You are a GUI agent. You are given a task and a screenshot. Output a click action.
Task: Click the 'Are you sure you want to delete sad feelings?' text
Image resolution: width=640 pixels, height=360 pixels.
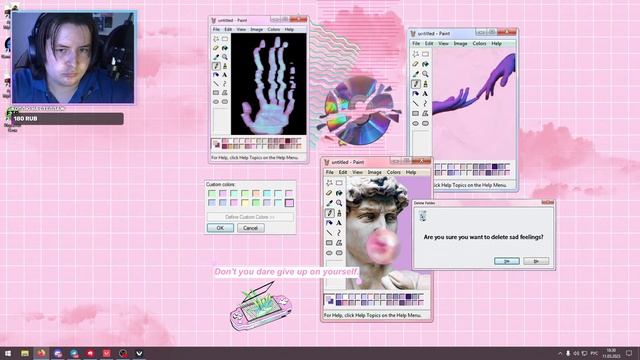tap(483, 237)
